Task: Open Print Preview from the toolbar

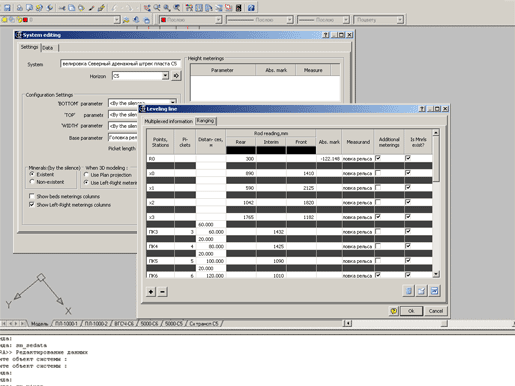Action: (29, 7)
